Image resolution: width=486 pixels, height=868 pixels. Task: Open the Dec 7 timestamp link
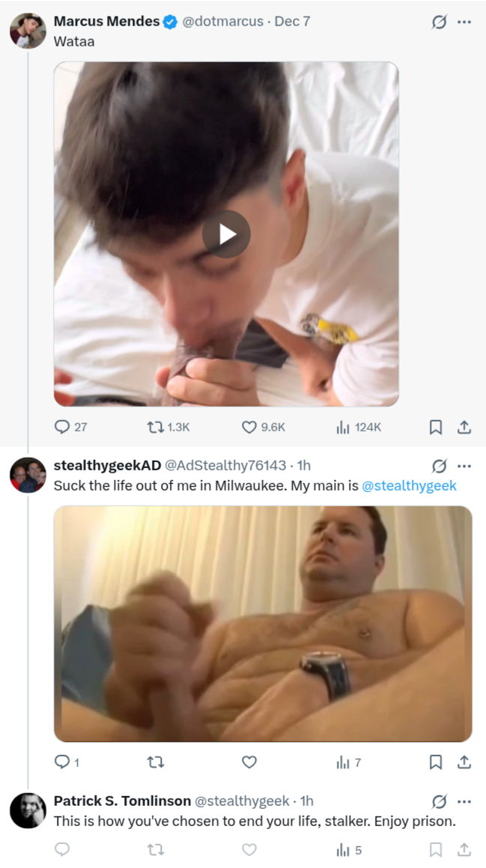(x=292, y=22)
